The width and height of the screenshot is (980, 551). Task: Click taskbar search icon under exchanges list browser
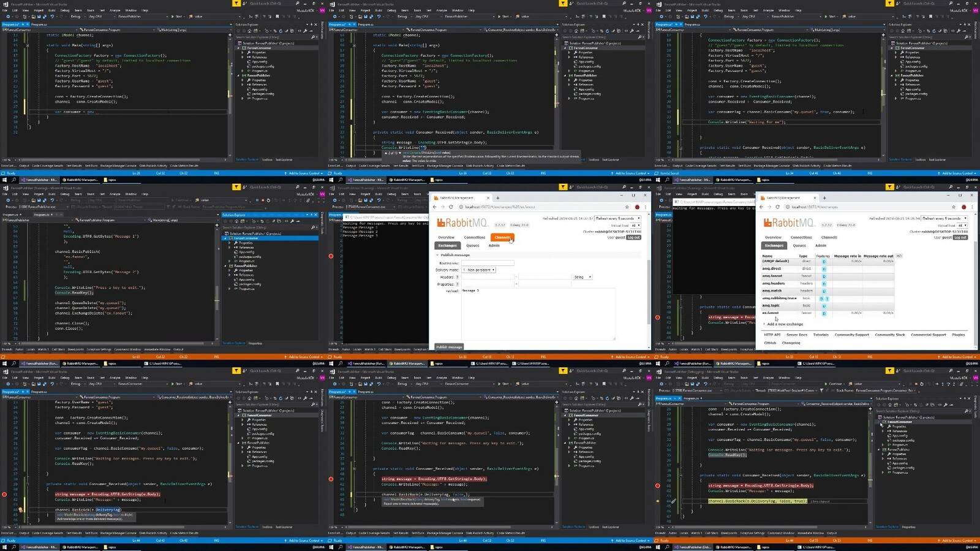(668, 363)
